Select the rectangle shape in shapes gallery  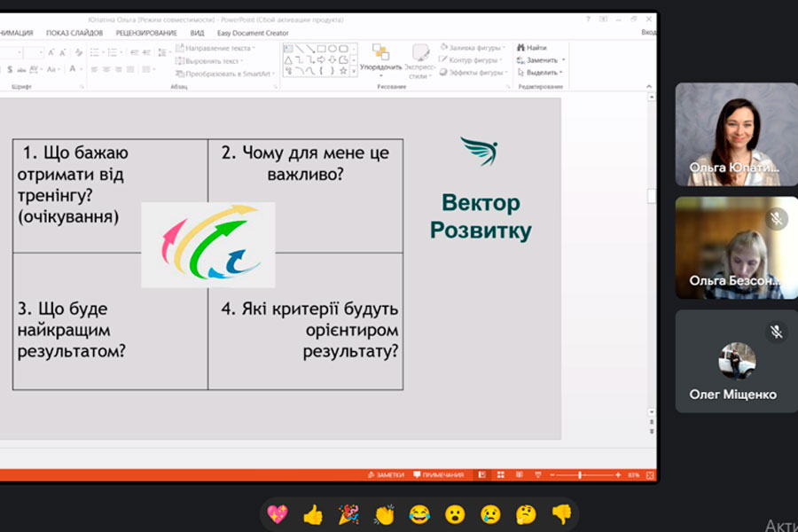[x=321, y=49]
